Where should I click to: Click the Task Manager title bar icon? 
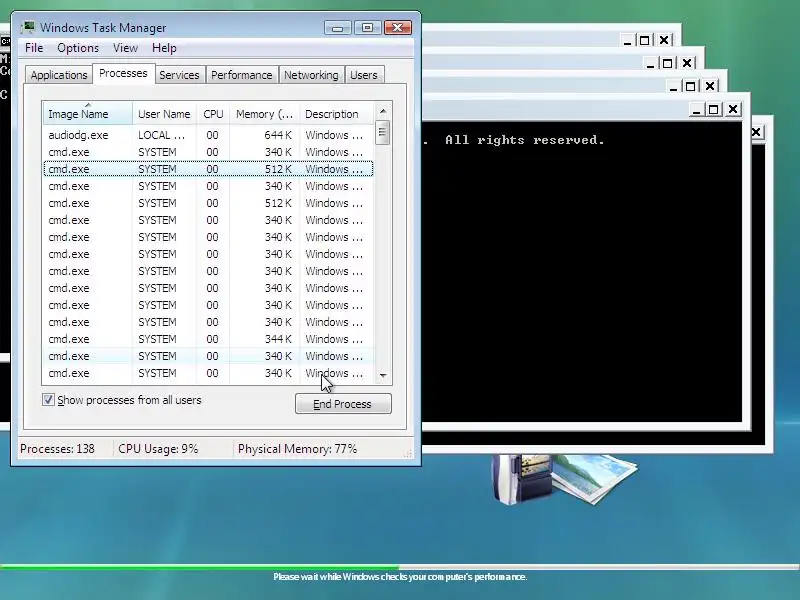[x=28, y=27]
